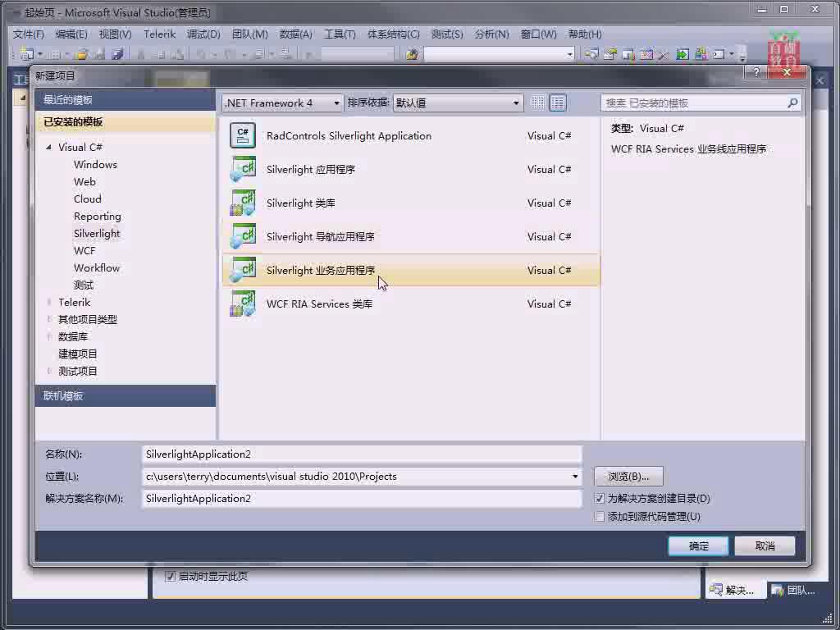The height and width of the screenshot is (630, 840).
Task: Expand the Telerik tree node
Action: pyautogui.click(x=48, y=302)
